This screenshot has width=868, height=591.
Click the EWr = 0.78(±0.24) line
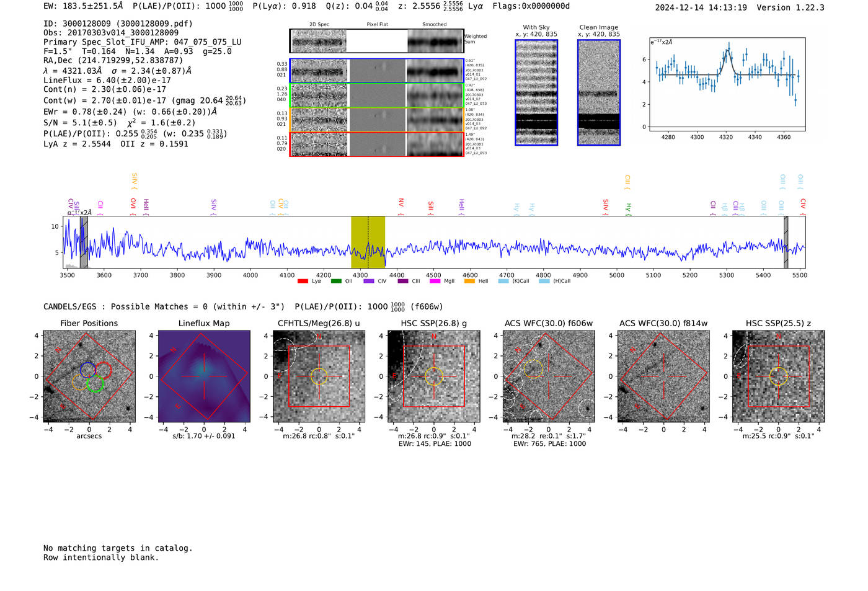pyautogui.click(x=130, y=112)
